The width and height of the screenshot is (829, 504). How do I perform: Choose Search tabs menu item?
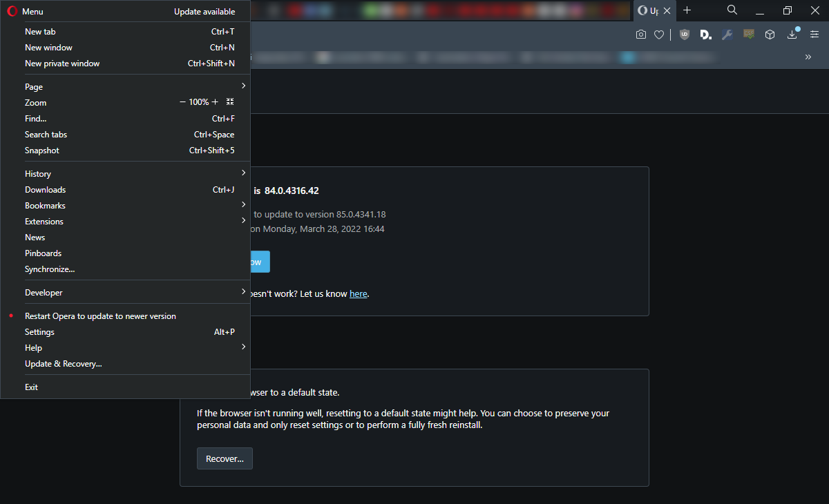(125, 135)
